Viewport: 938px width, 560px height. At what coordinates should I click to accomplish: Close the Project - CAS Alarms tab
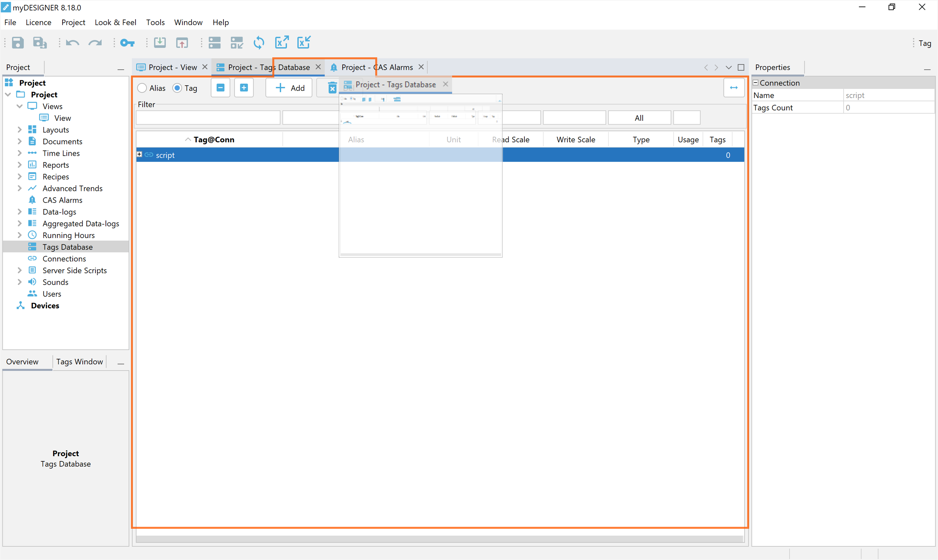[421, 67]
